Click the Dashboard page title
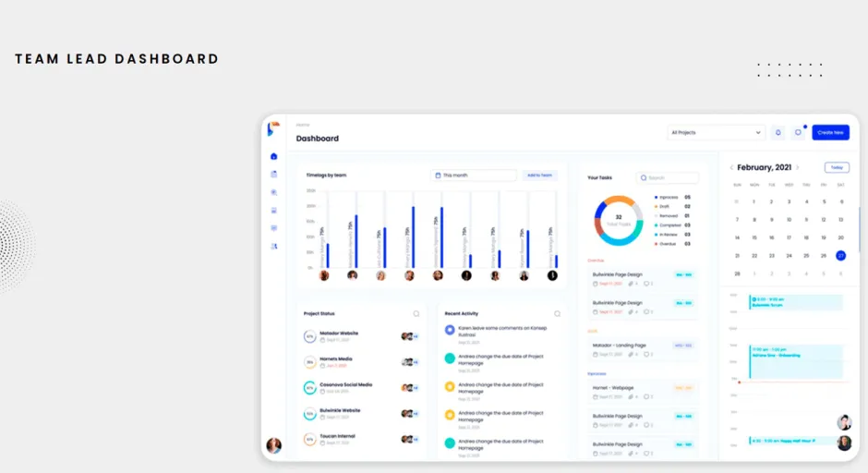The image size is (868, 473). (x=318, y=139)
